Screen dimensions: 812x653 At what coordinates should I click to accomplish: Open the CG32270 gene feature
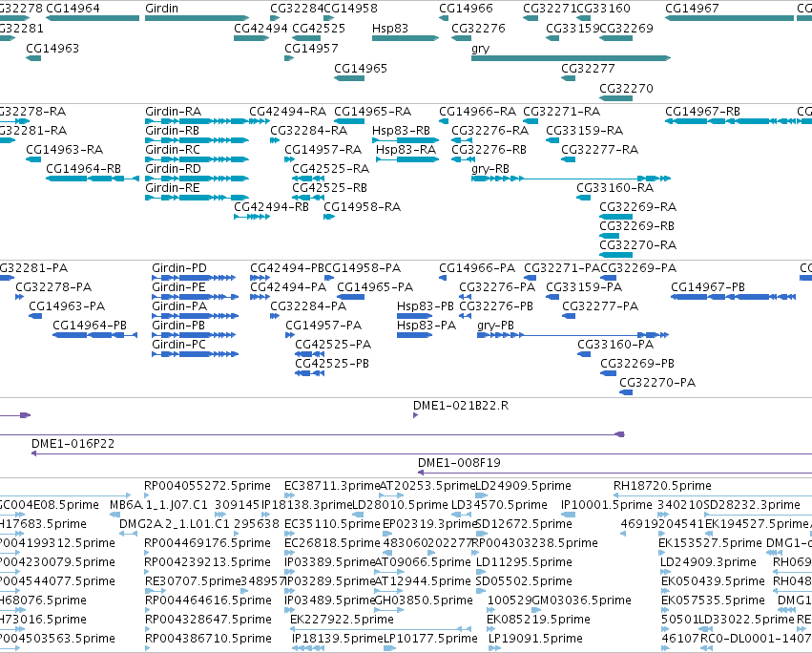pyautogui.click(x=615, y=98)
